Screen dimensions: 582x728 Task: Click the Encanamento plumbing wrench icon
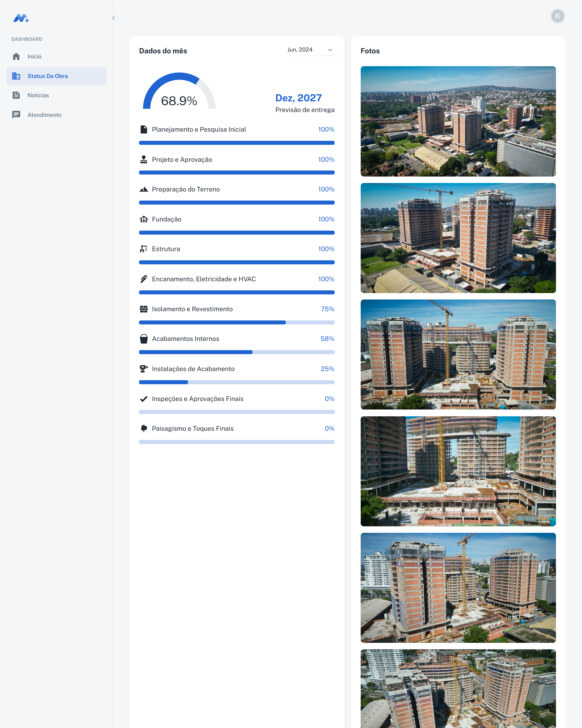(x=144, y=279)
